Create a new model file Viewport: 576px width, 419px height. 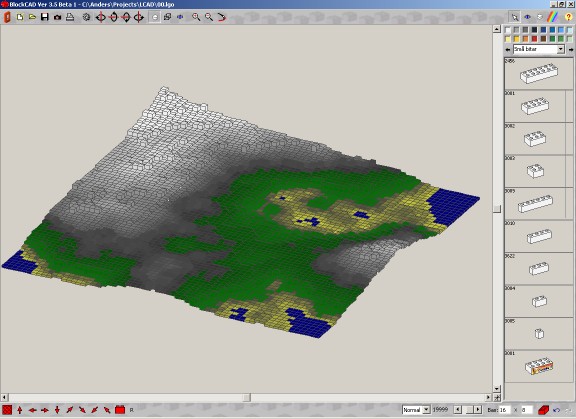click(20, 17)
